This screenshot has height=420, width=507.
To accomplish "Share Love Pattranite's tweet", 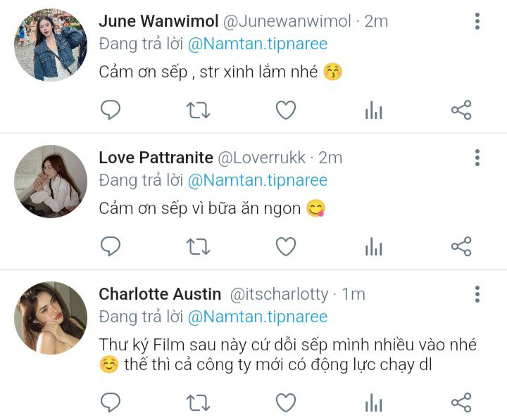I will point(461,246).
